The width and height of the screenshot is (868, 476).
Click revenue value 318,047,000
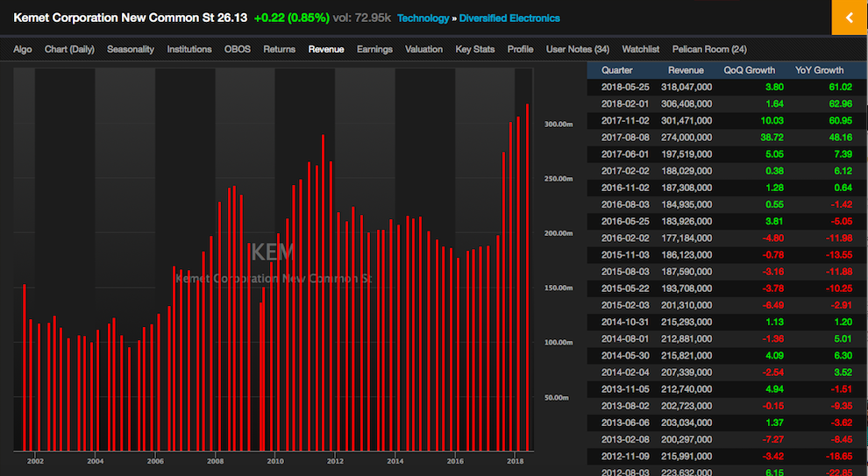coord(687,87)
